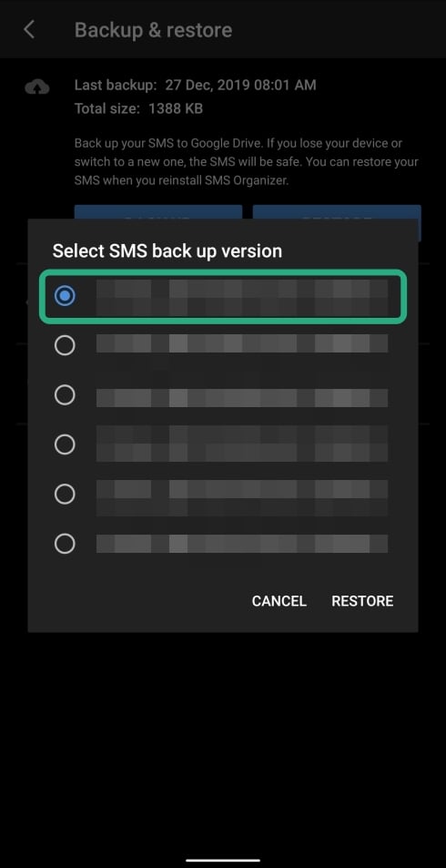Viewport: 446px width, 868px height.
Task: Tap the blurred text of the second backup entry
Action: (242, 343)
